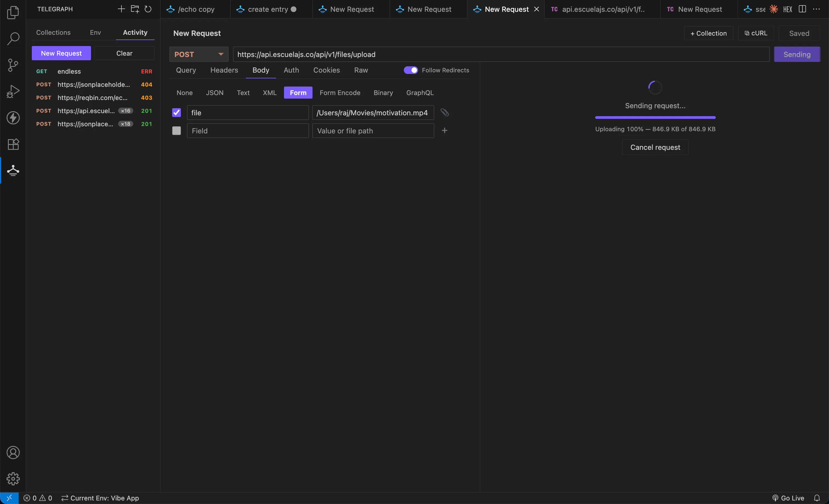Image resolution: width=829 pixels, height=504 pixels.
Task: Open the POST reqbin.com 403 entry
Action: point(94,98)
